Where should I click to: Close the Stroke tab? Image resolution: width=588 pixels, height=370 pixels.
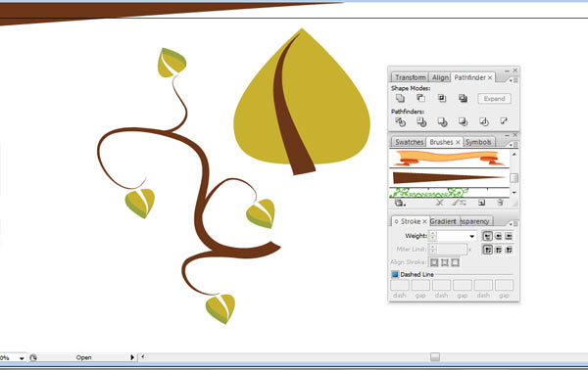click(x=424, y=221)
